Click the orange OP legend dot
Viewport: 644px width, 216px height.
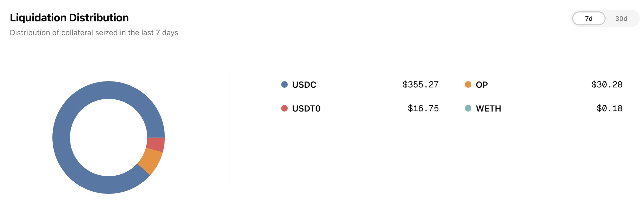click(468, 84)
